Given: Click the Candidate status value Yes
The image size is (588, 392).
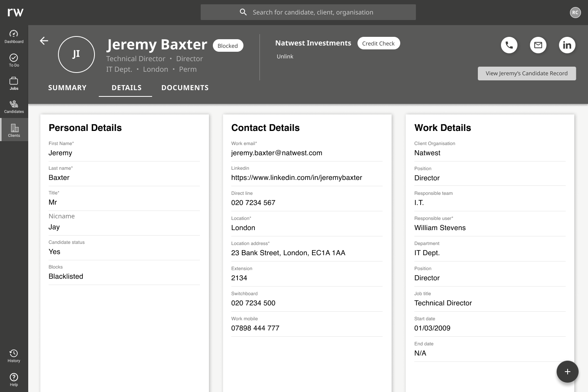Looking at the screenshot, I should point(54,252).
